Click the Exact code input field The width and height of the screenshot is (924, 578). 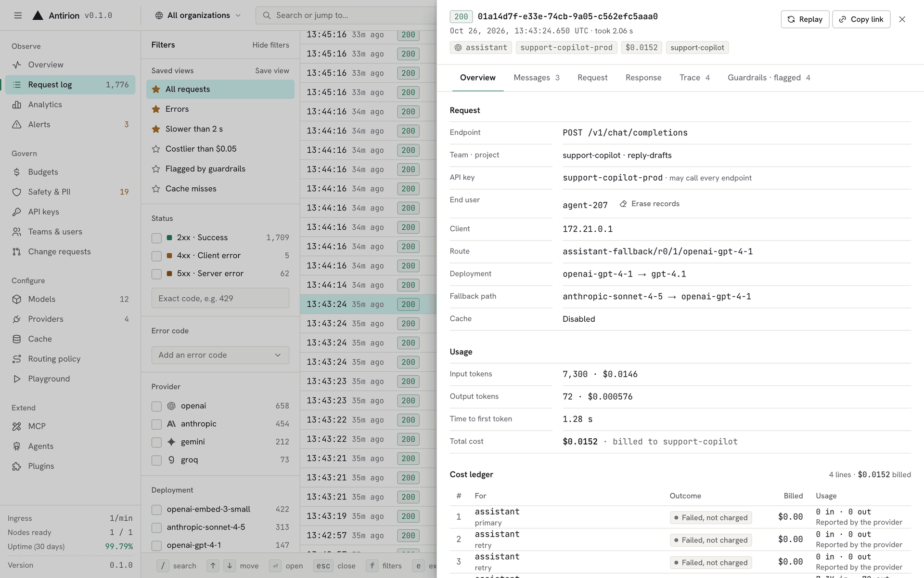220,298
